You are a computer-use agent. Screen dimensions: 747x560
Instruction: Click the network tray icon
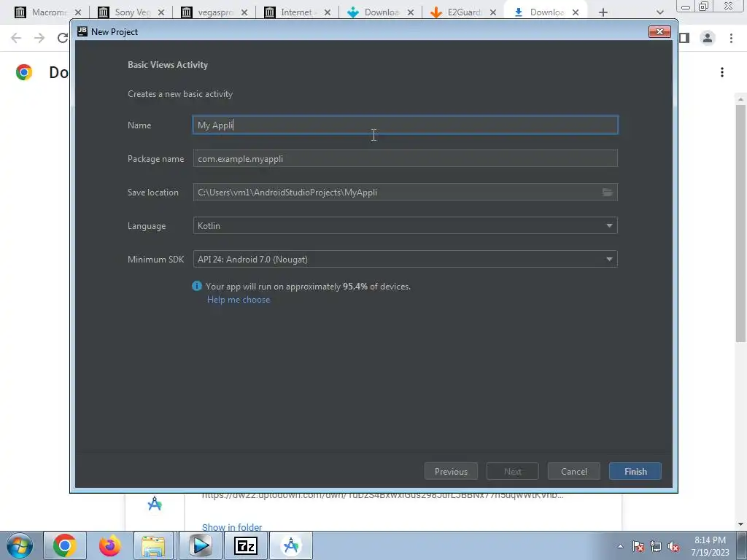[656, 546]
